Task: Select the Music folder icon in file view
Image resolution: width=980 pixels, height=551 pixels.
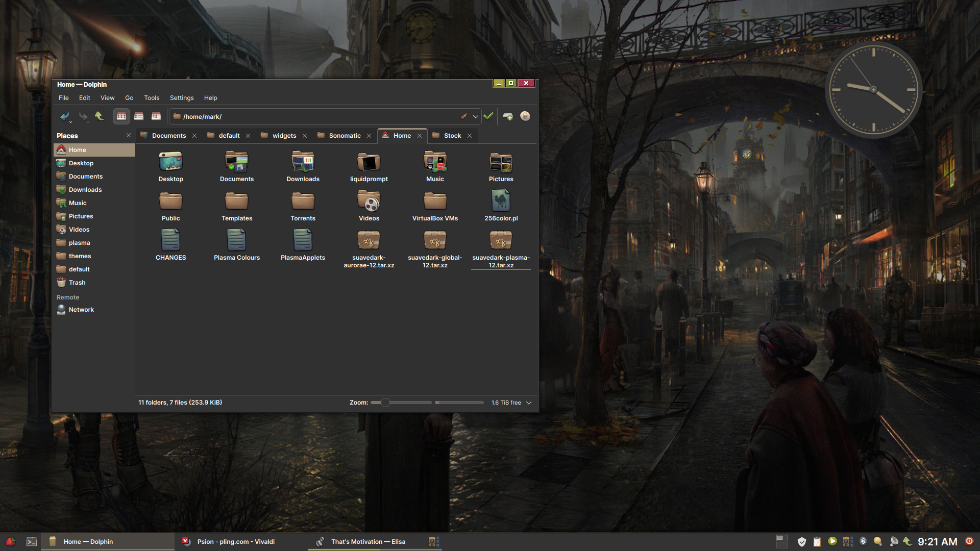Action: pyautogui.click(x=435, y=162)
